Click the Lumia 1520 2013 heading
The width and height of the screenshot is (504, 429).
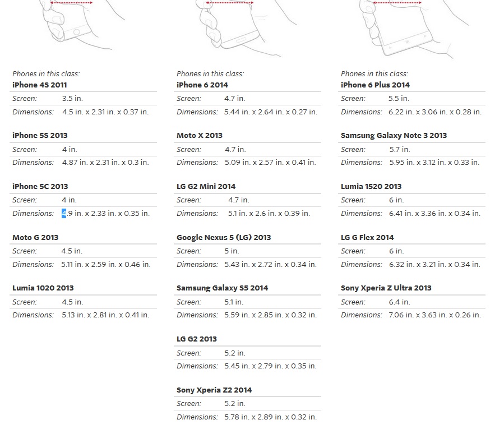pyautogui.click(x=371, y=187)
